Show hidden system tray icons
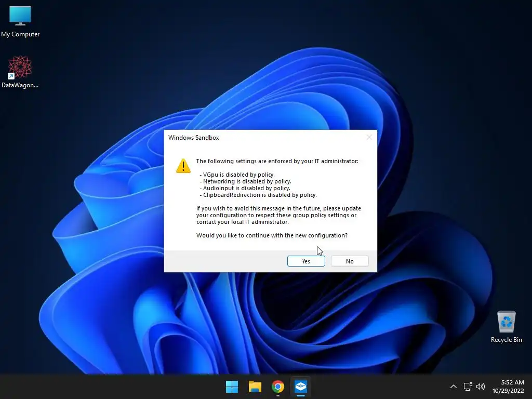Screen dimensions: 532x399 (453, 387)
